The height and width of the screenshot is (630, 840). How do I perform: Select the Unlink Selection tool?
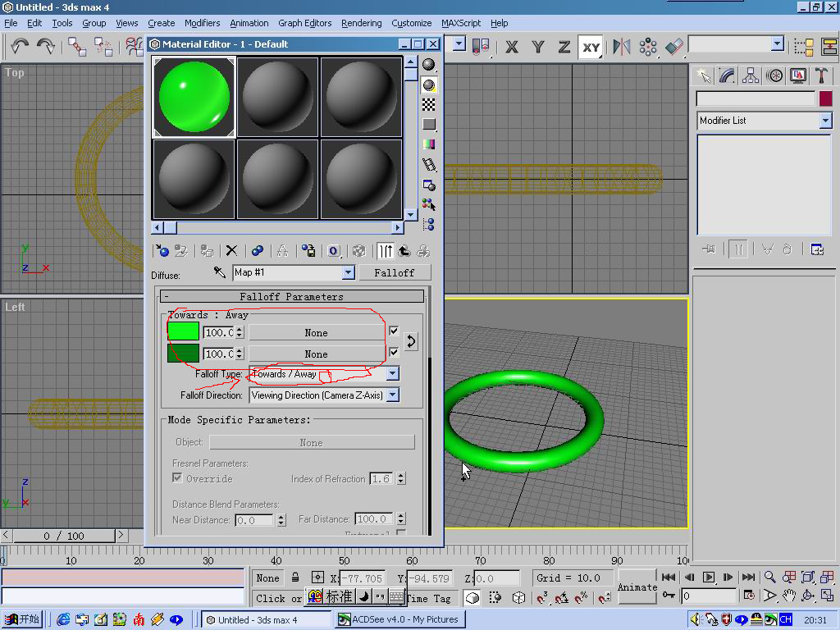coord(103,47)
